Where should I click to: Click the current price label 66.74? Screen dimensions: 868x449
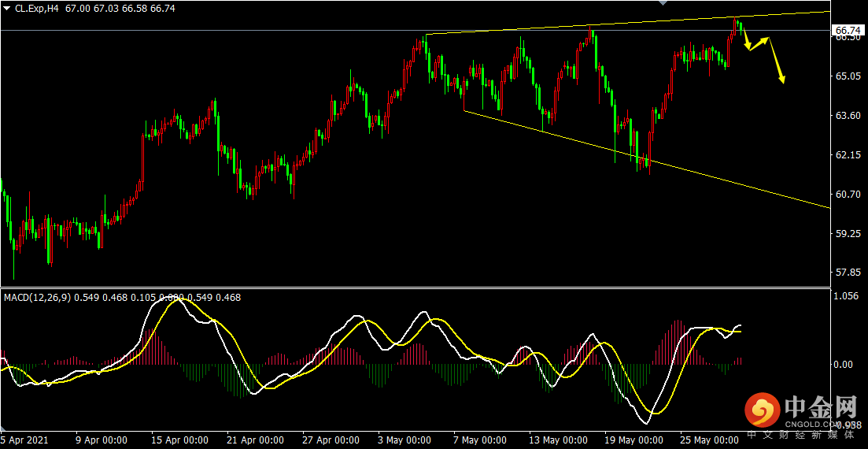(847, 30)
